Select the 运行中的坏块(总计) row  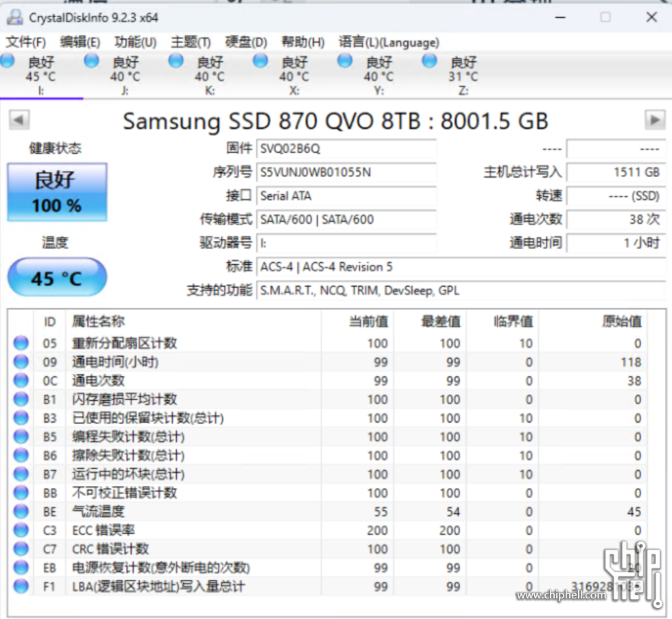(328, 474)
